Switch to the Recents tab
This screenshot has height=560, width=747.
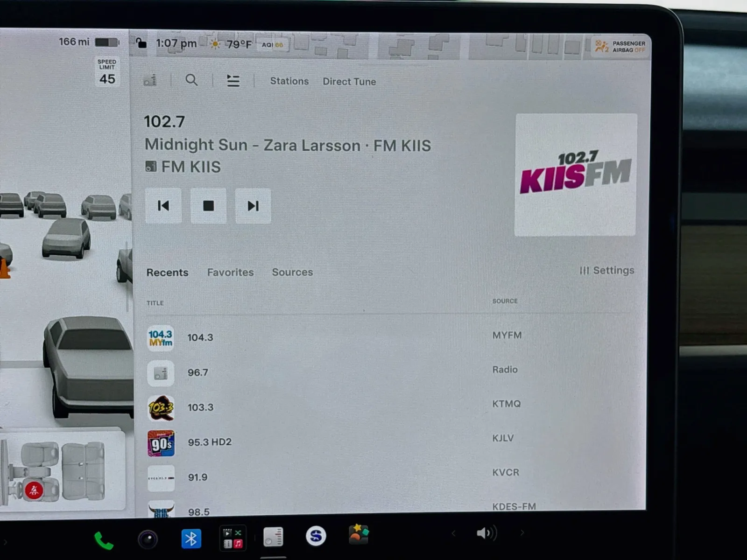coord(167,273)
